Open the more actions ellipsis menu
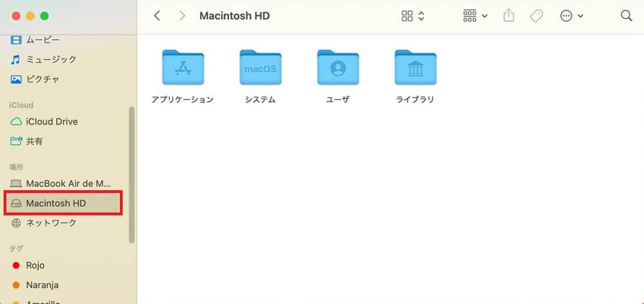 [571, 16]
